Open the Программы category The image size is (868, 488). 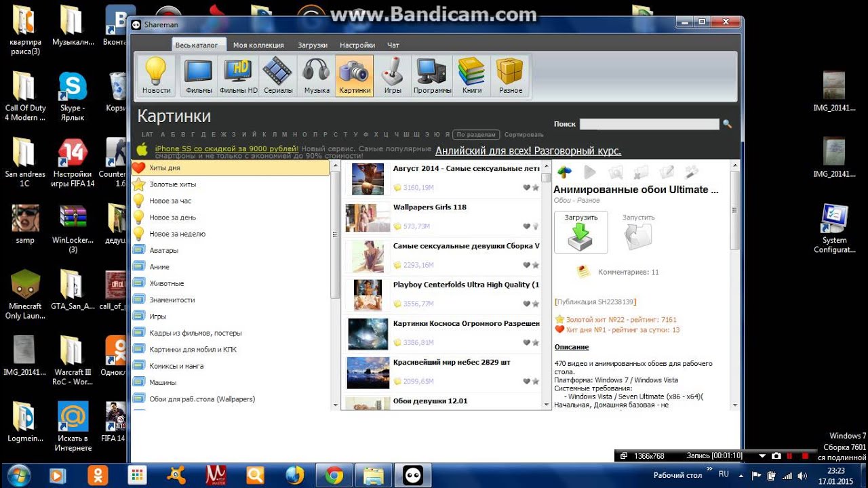[432, 75]
